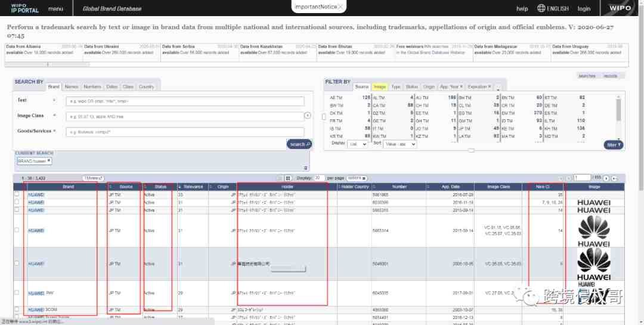Go to previous results page arrow
The width and height of the screenshot is (644, 325).
pyautogui.click(x=569, y=178)
